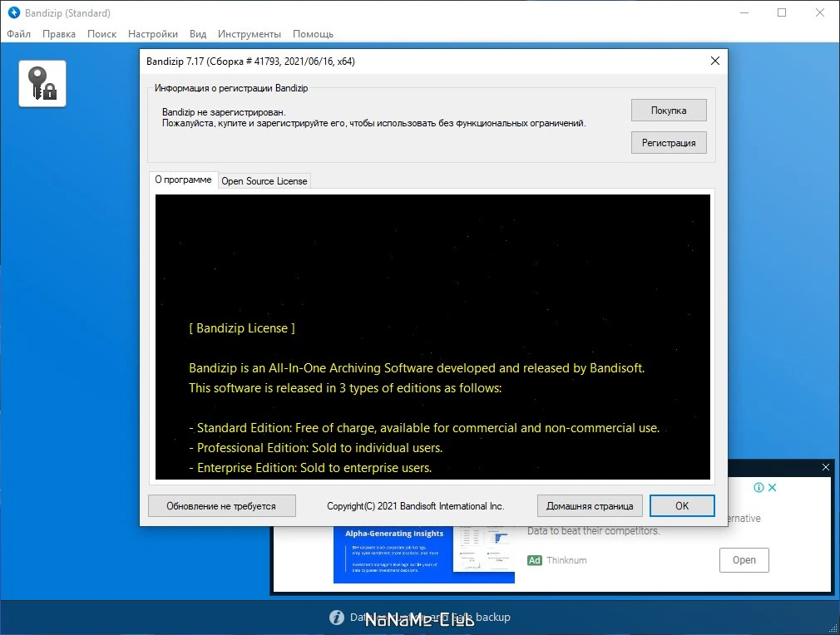Click the ad info icon in banner
Image resolution: width=840 pixels, height=635 pixels.
(758, 487)
